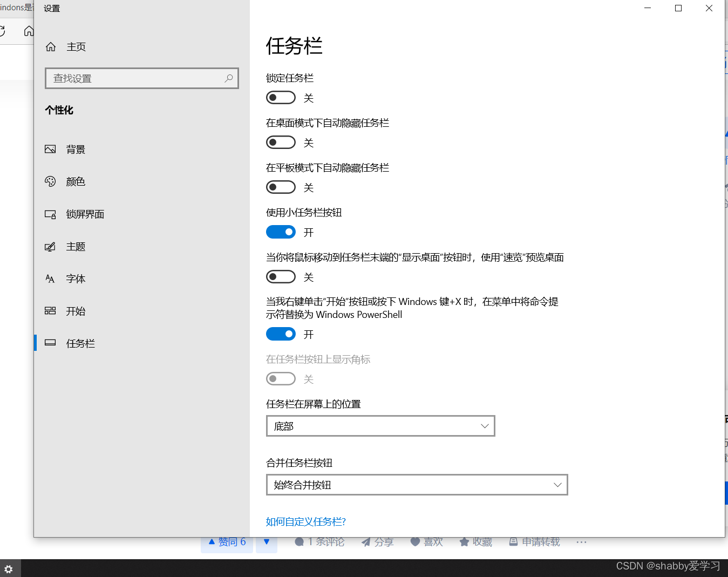
Task: Click the Background picture icon
Action: coord(50,150)
